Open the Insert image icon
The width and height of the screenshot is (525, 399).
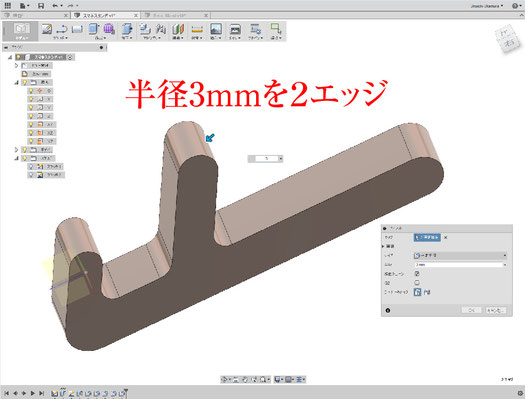tap(216, 29)
